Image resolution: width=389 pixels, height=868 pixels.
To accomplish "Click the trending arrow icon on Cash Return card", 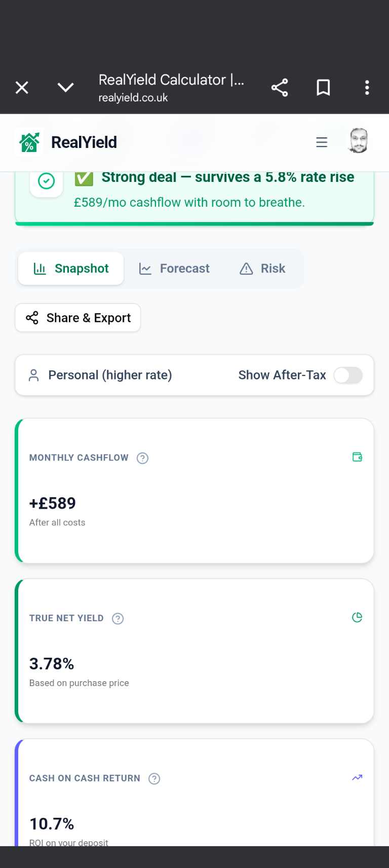I will tap(357, 777).
